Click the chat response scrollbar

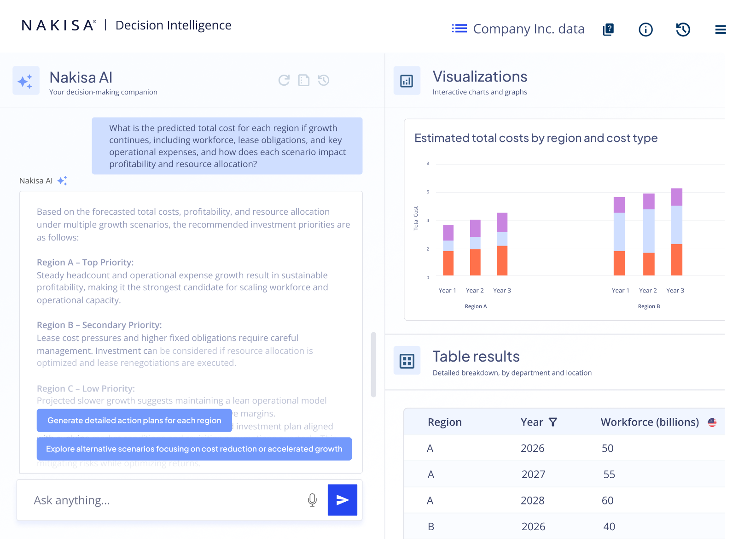(373, 364)
